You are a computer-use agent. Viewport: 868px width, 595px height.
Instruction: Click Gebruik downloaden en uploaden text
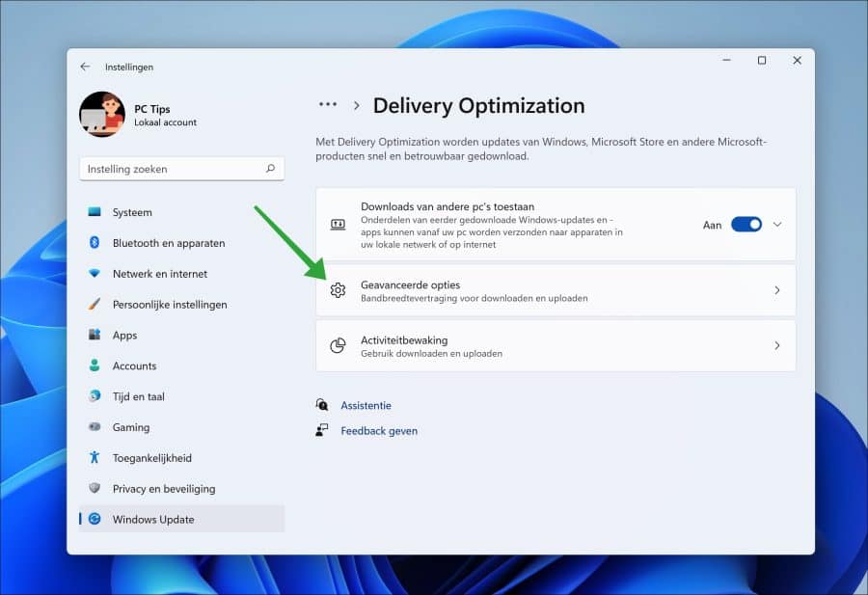(x=432, y=353)
